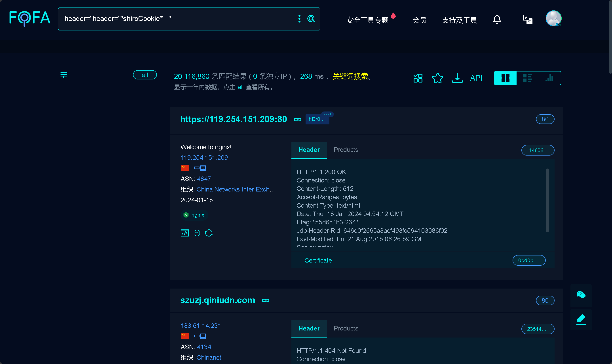The image size is (612, 364).
Task: Click the header panel scrollbar
Action: (x=547, y=200)
